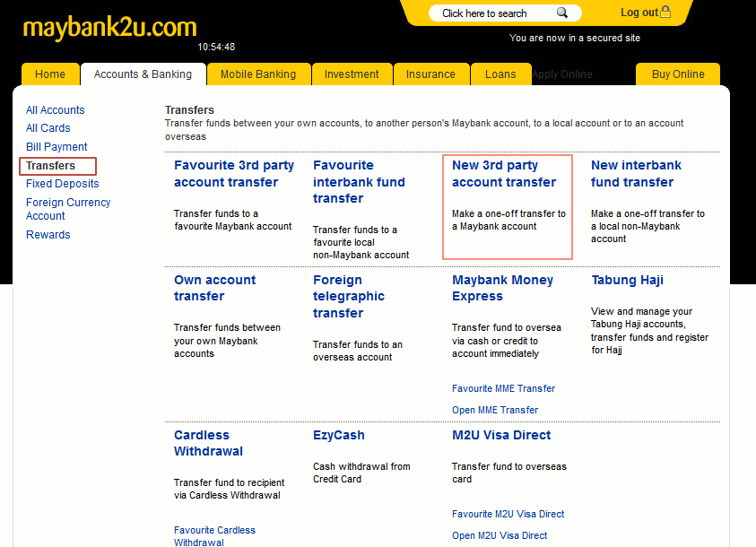The width and height of the screenshot is (756, 547).
Task: Choose New 3rd party account transfer
Action: tap(504, 173)
